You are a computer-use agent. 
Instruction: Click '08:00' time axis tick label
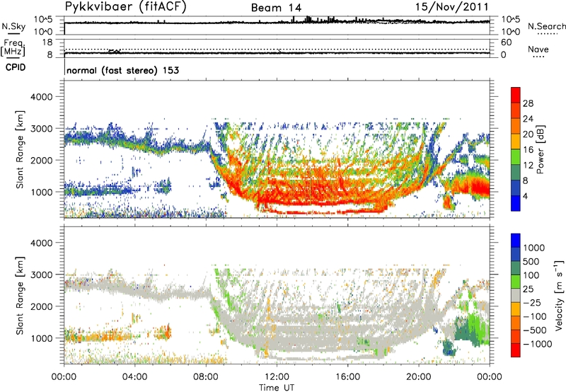tap(206, 377)
